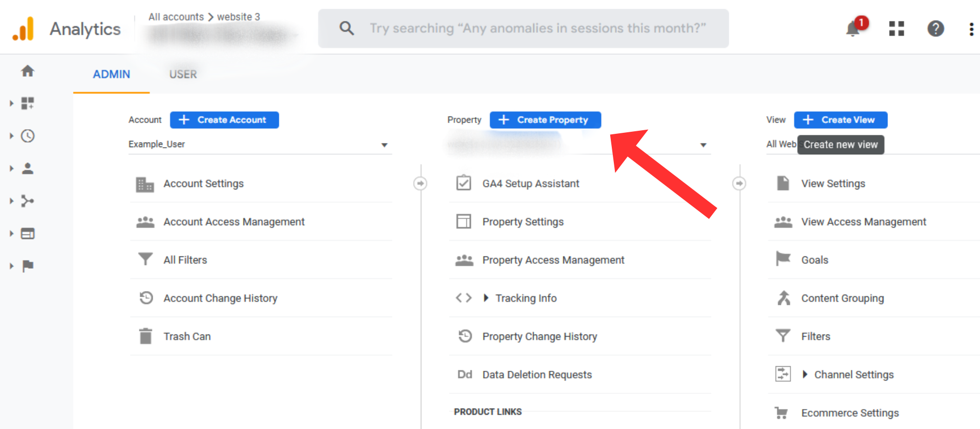Click the help question mark icon

pos(935,29)
